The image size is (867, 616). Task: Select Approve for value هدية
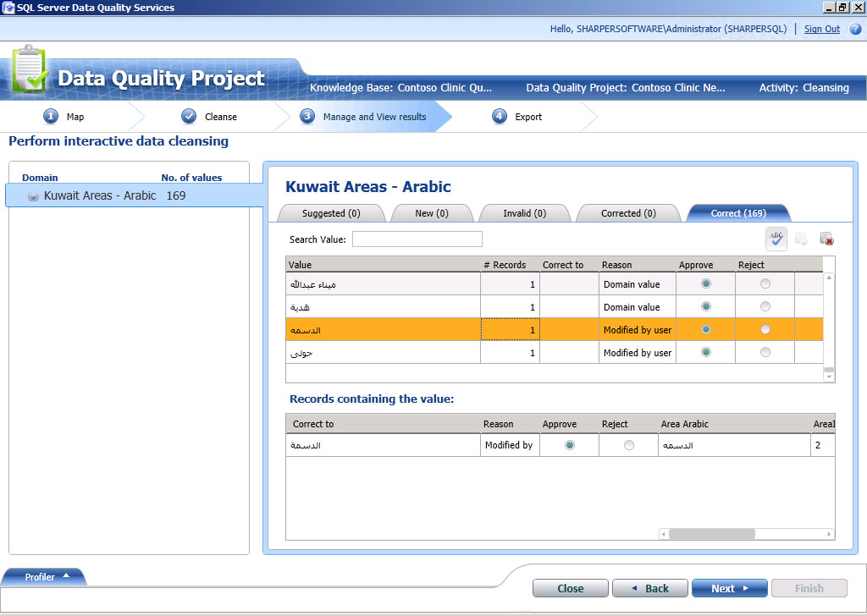(x=705, y=306)
